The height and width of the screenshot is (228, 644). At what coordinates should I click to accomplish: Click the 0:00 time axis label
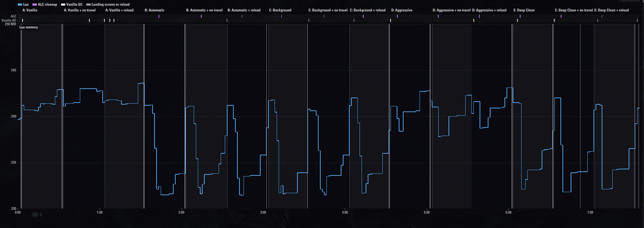click(18, 213)
